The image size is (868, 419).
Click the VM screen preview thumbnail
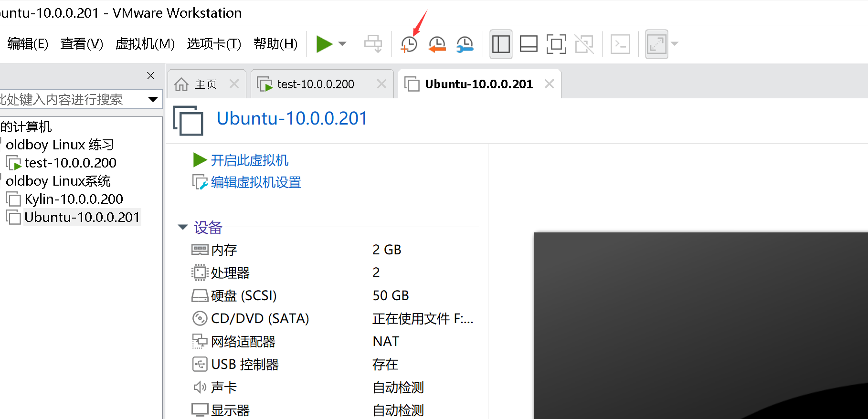(701, 325)
